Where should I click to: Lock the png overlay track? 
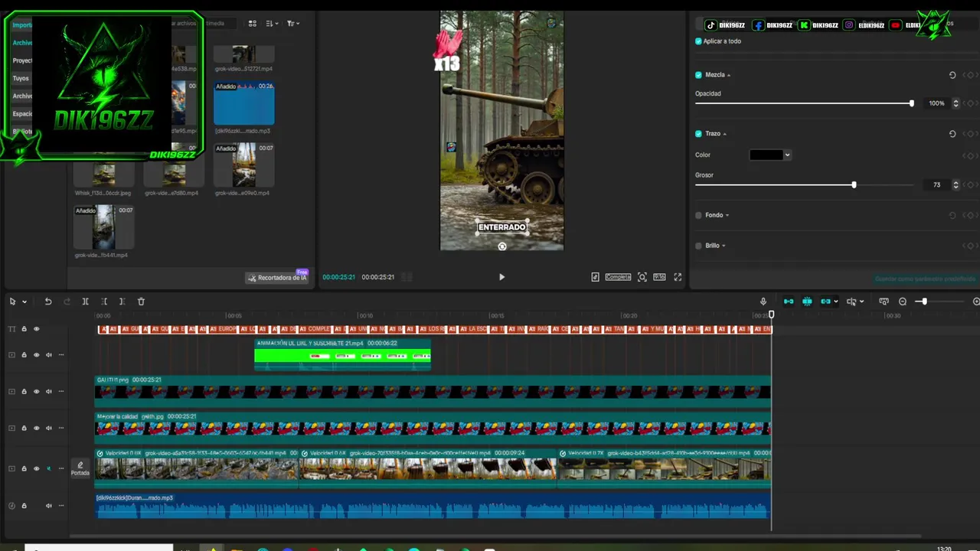click(24, 392)
